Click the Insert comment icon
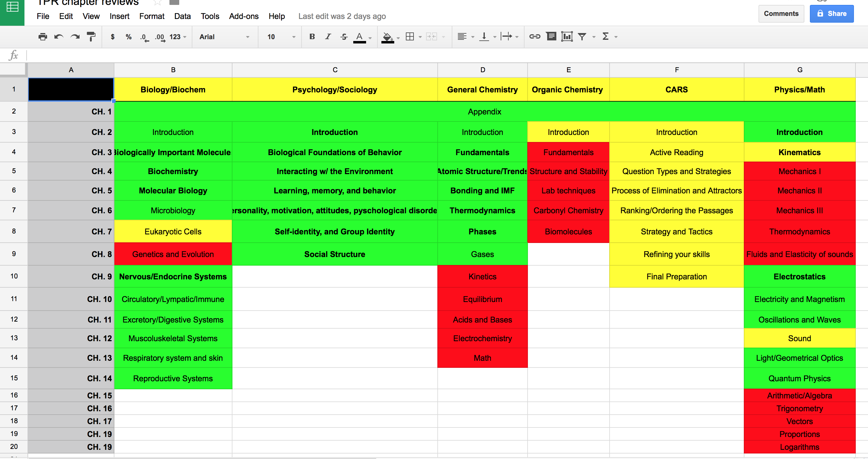868x459 pixels. tap(551, 36)
